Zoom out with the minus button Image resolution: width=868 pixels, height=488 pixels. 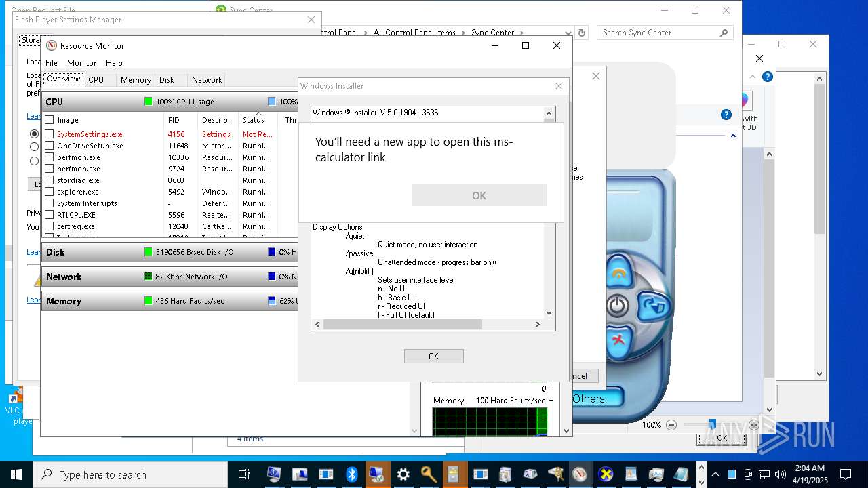(x=671, y=425)
